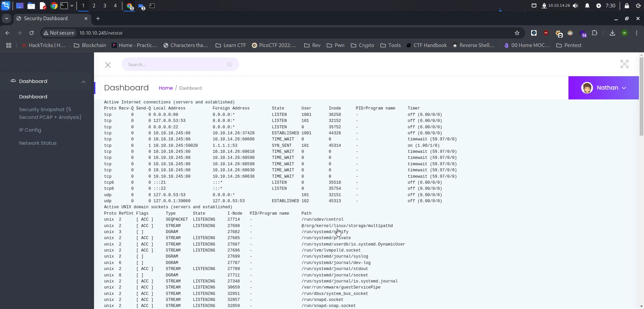Go to Network Status menu item
This screenshot has height=309, width=644.
point(38,143)
